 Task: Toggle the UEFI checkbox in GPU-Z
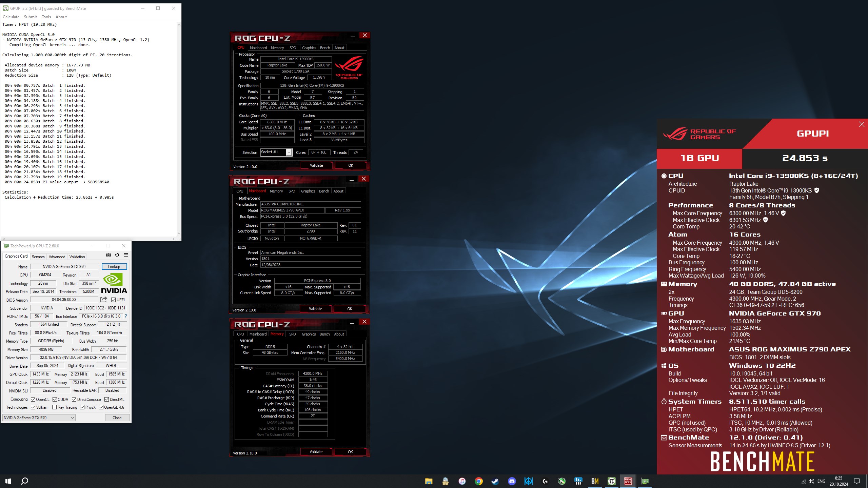(x=114, y=300)
